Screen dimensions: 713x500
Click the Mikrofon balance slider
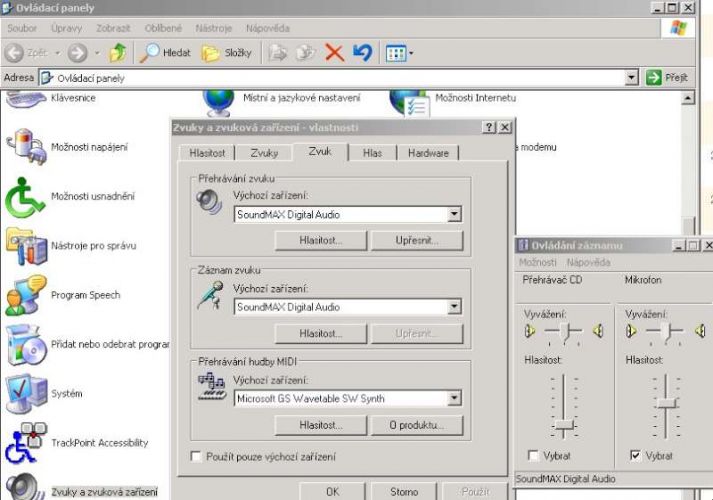(665, 331)
